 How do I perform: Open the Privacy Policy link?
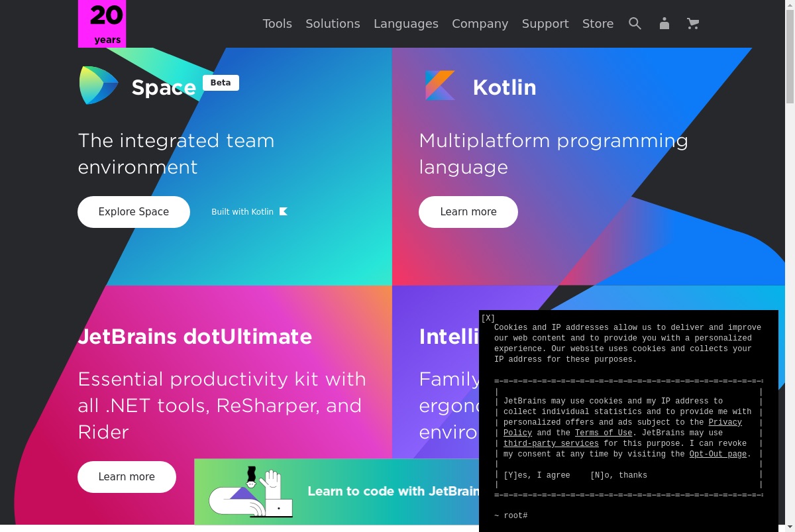click(725, 422)
